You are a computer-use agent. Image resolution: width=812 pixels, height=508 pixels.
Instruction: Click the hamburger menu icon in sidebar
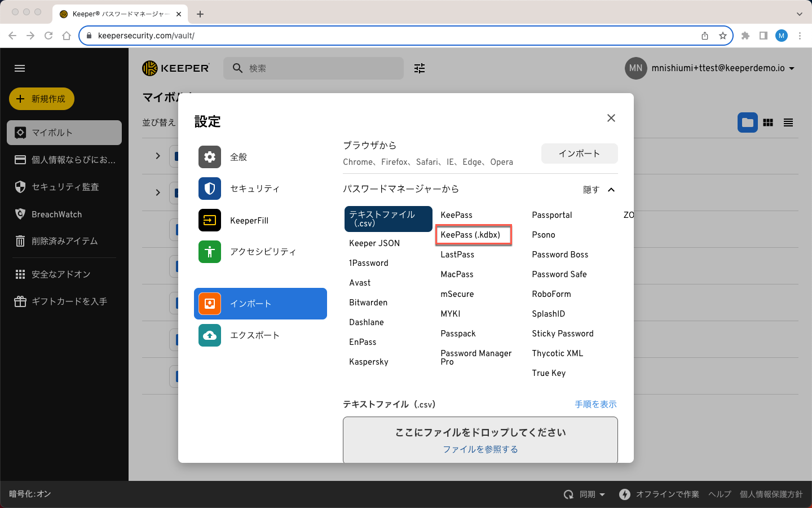coord(20,68)
